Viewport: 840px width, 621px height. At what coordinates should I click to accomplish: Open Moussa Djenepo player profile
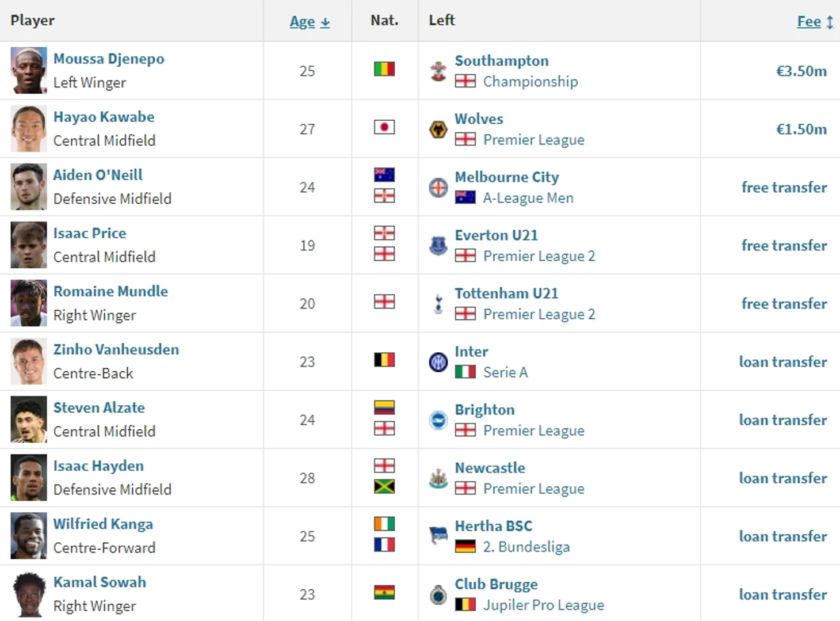pos(109,59)
